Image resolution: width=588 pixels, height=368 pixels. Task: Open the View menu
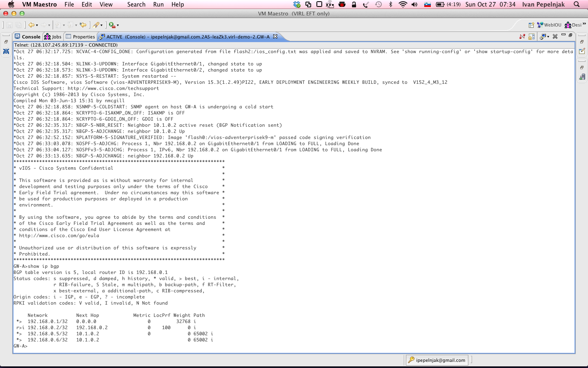click(x=106, y=4)
